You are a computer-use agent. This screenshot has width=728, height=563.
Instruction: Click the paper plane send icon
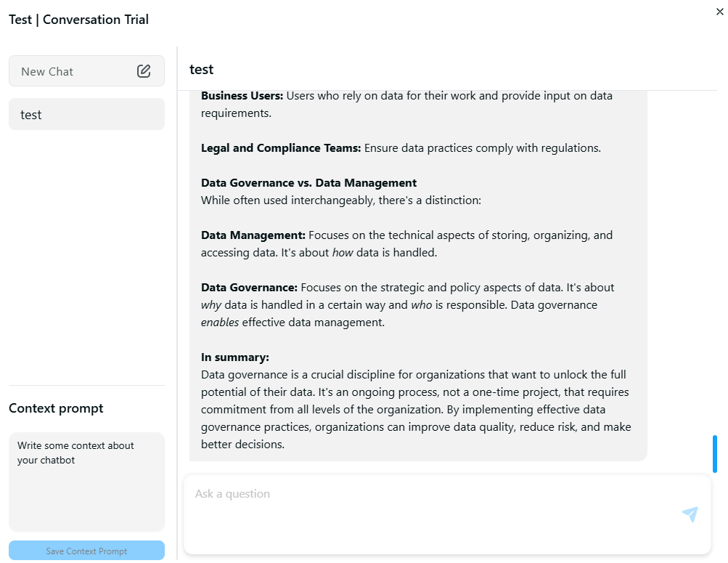[690, 514]
